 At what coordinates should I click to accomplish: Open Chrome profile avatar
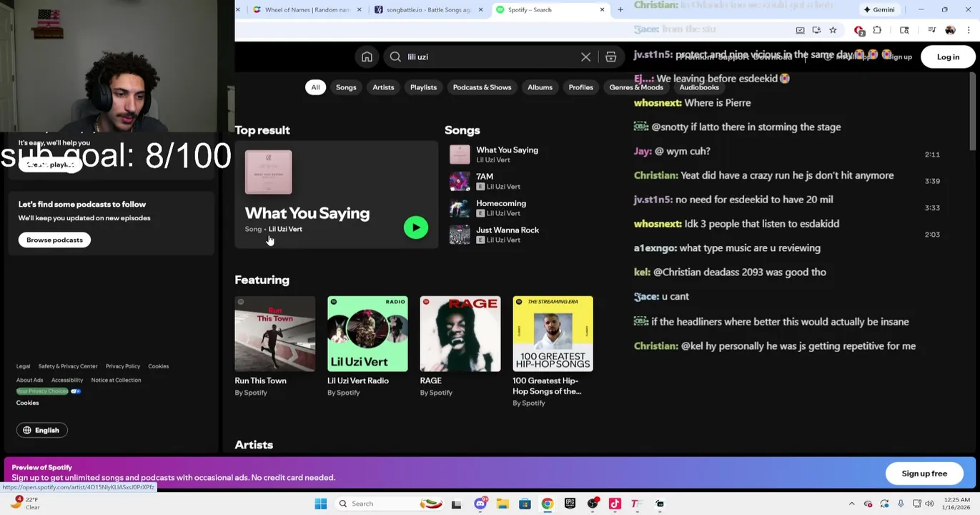coord(950,30)
